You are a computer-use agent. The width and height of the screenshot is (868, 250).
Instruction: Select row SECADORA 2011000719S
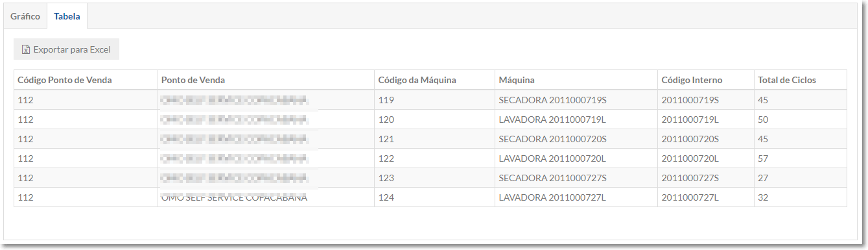coord(430,100)
